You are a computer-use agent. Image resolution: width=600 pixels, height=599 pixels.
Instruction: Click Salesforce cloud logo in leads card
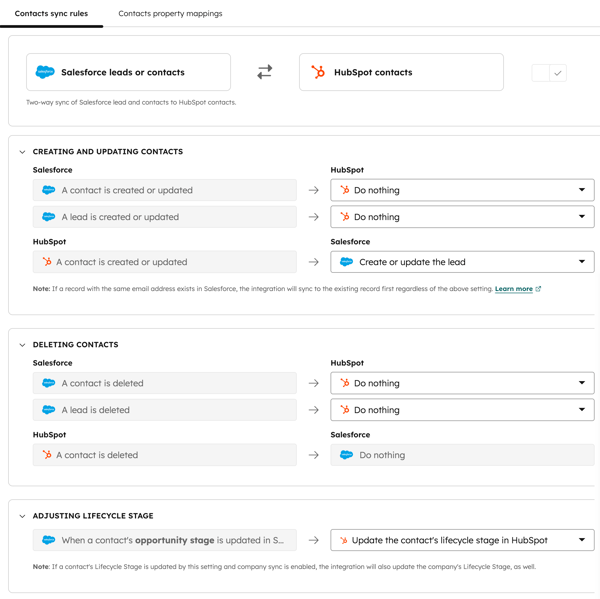[x=45, y=72]
